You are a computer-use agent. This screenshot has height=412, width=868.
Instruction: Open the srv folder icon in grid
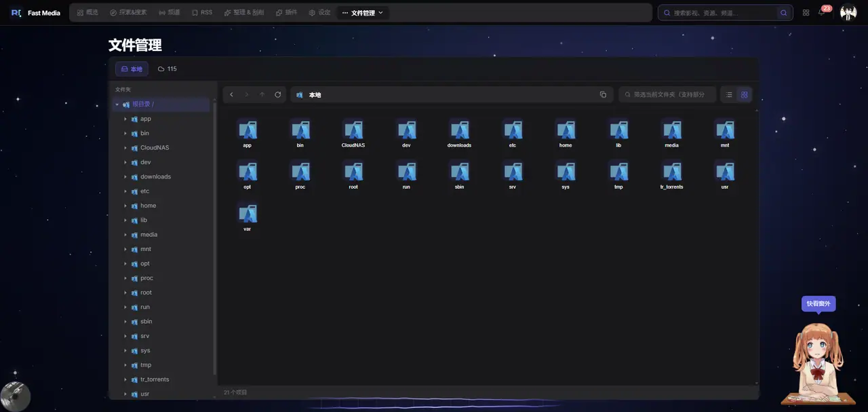(x=513, y=171)
